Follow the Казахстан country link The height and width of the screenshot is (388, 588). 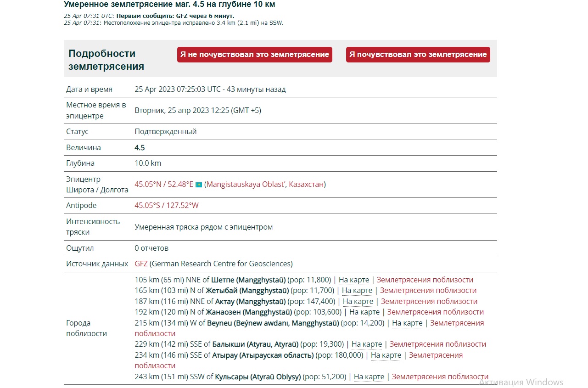point(306,184)
